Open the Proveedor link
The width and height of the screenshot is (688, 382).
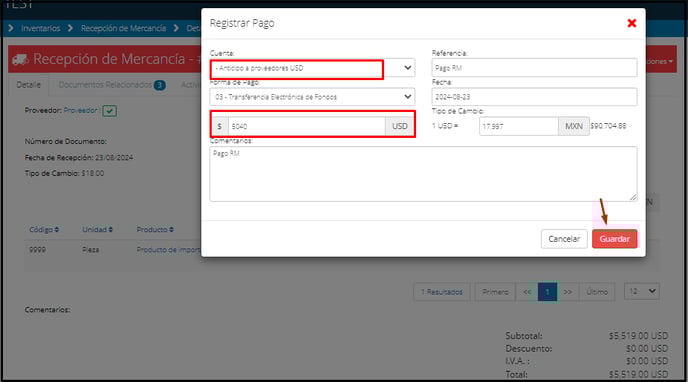click(80, 111)
